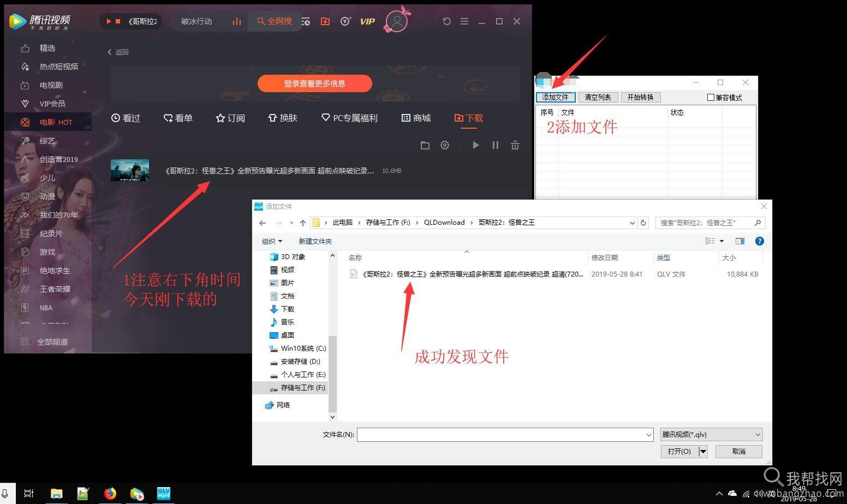Go back with the 返回 link
847x504 pixels.
118,52
